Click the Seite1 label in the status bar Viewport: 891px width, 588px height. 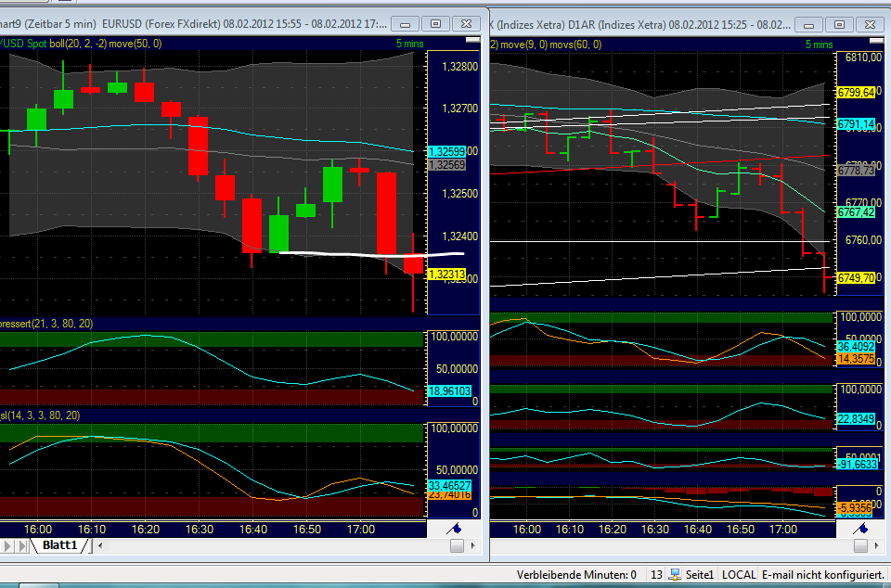pos(701,573)
